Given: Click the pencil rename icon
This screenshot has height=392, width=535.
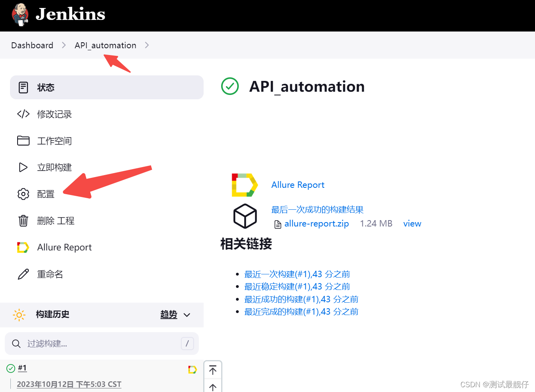Looking at the screenshot, I should click(23, 274).
